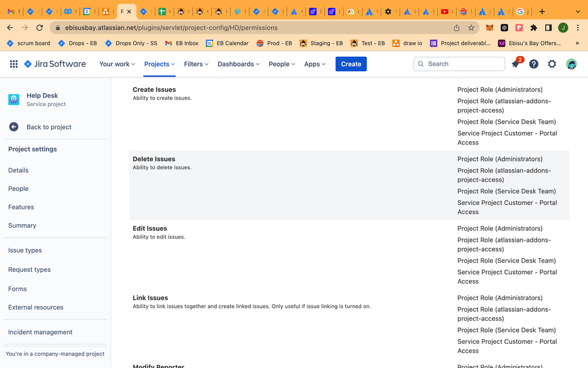Image resolution: width=588 pixels, height=368 pixels.
Task: Open Issue types settings
Action: tap(25, 250)
